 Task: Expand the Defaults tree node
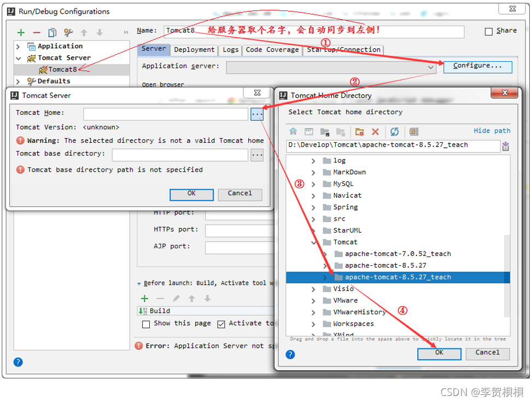pyautogui.click(x=19, y=81)
